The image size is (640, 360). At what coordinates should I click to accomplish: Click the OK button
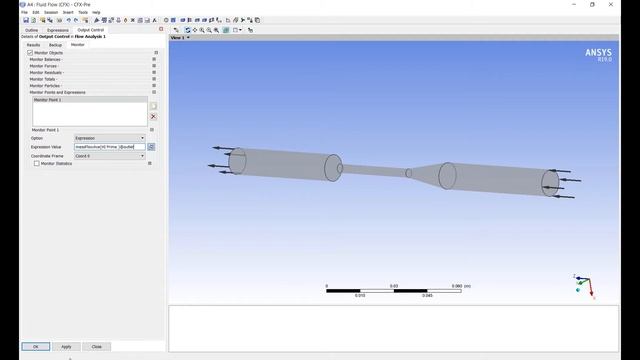[x=36, y=347]
